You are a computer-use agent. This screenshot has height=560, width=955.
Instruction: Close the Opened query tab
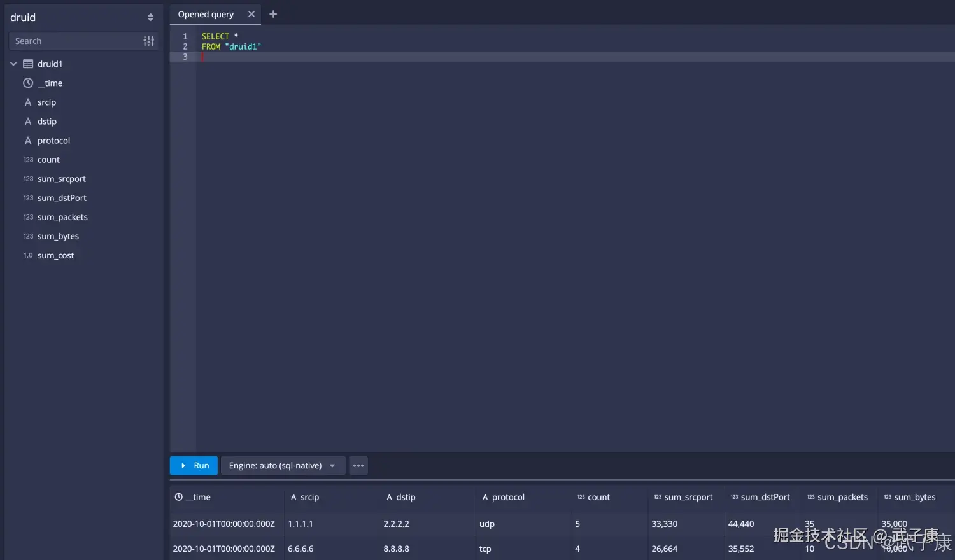(251, 13)
